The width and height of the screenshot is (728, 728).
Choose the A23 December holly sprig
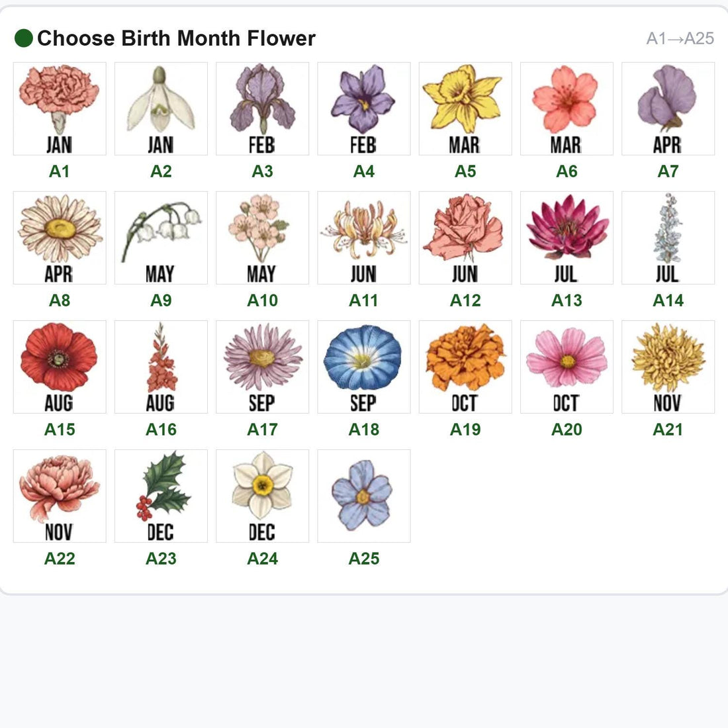coord(161,496)
